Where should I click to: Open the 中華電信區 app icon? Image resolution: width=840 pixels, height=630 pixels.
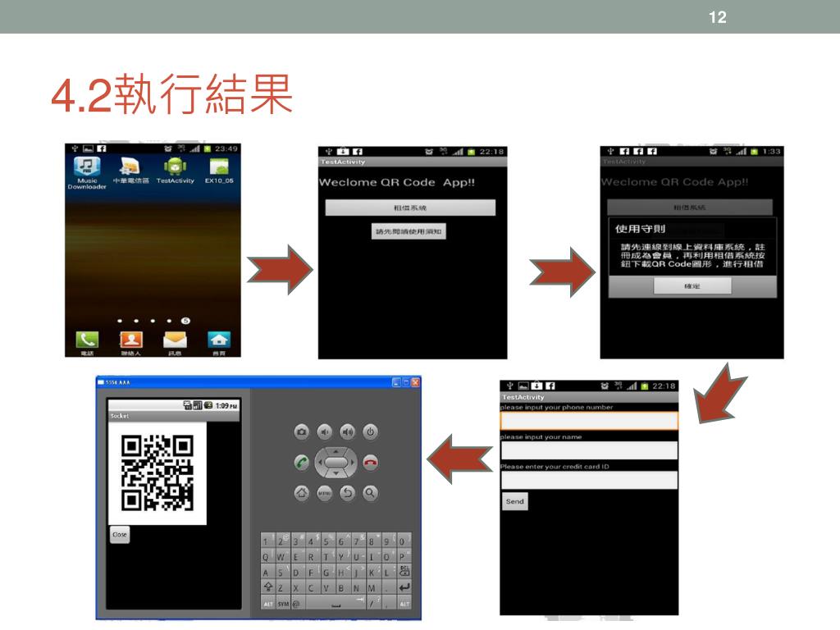pos(130,172)
